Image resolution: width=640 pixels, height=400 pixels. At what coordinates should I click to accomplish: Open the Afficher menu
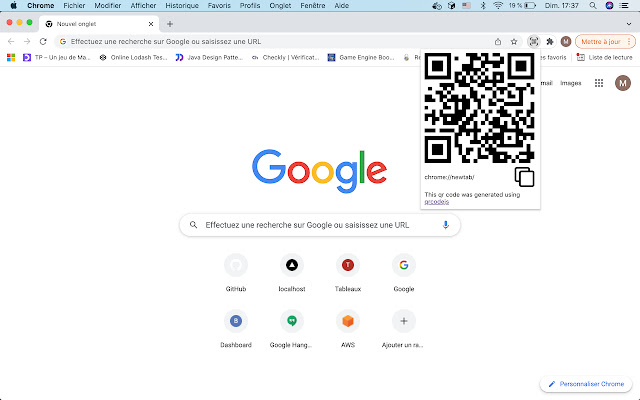point(143,6)
